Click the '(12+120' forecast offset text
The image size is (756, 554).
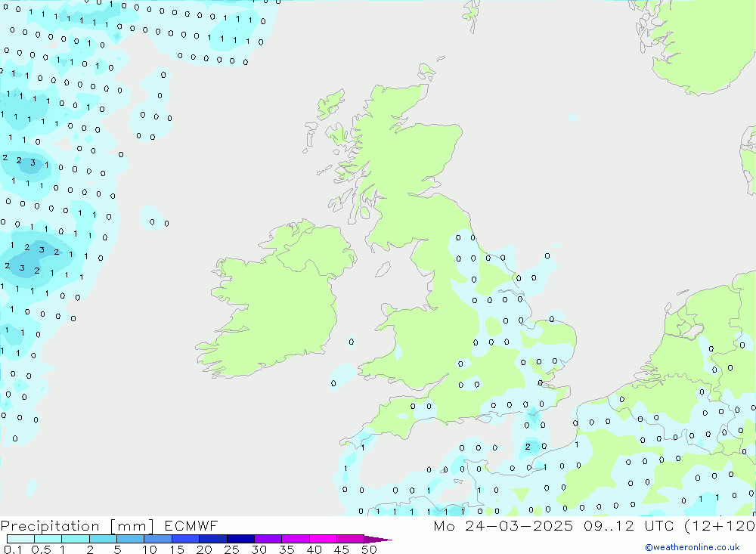[720, 526]
